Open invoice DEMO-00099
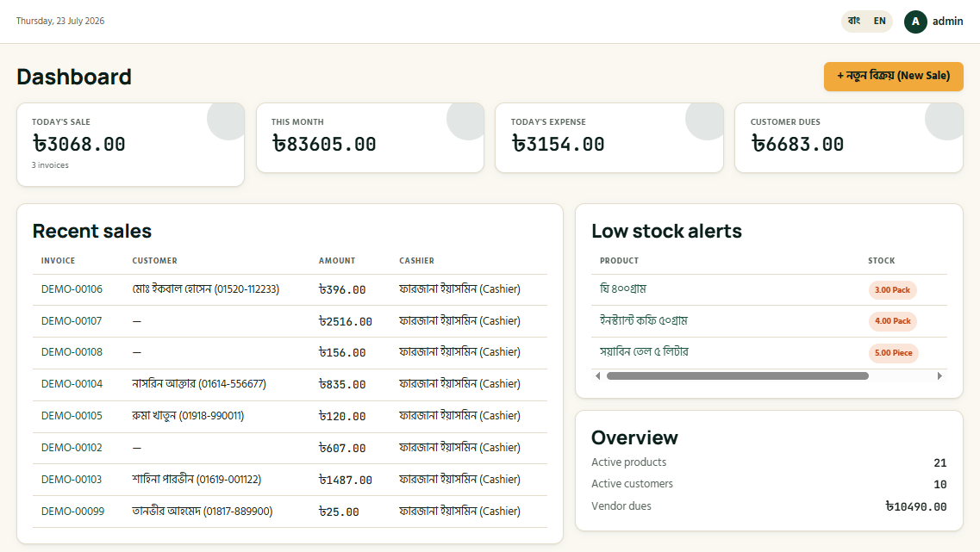Screen dimensions: 980x552 point(72,512)
